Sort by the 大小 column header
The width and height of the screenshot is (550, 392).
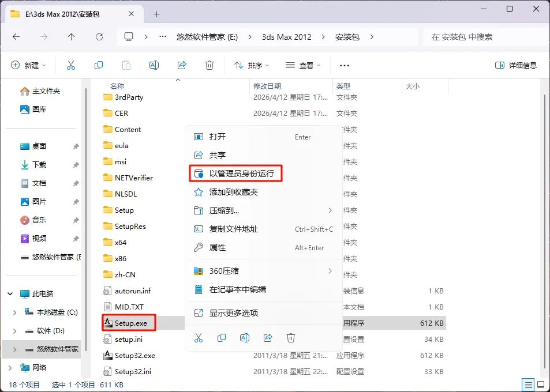413,86
